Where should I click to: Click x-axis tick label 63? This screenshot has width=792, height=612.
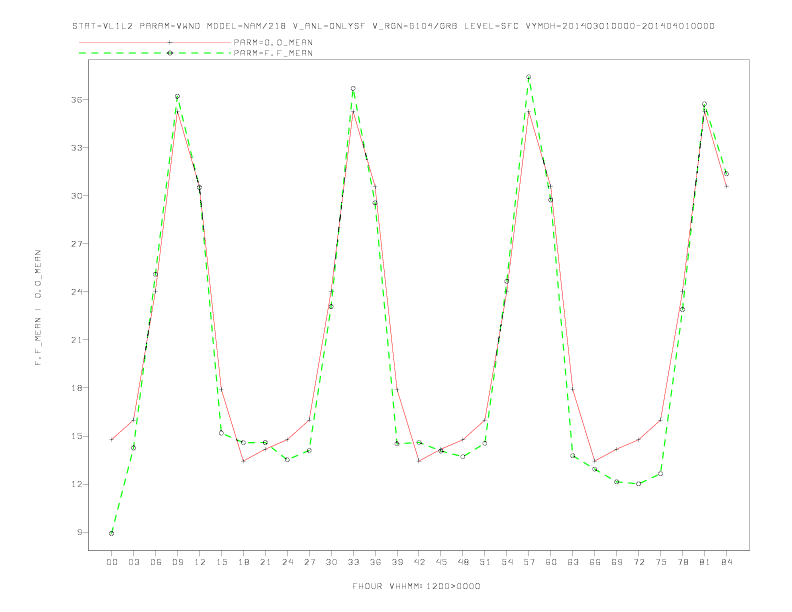point(573,562)
